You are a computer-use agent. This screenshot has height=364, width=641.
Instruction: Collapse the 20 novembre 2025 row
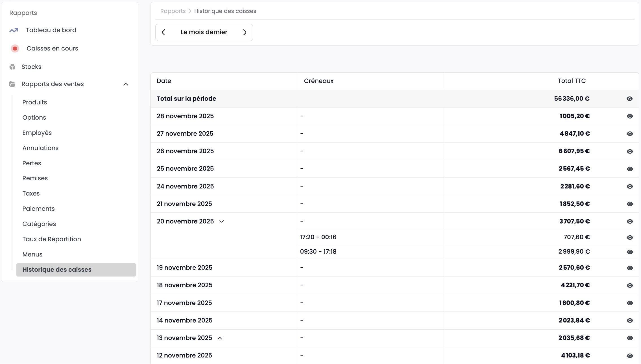tap(222, 222)
